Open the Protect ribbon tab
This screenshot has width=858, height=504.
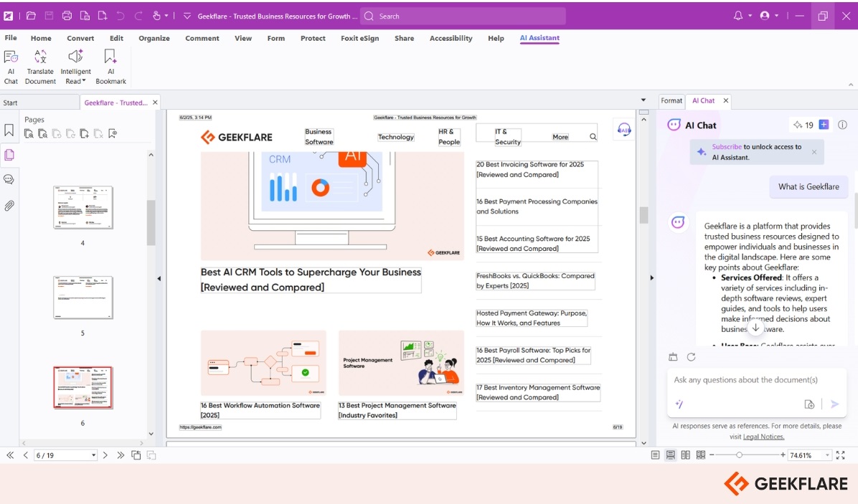[313, 38]
